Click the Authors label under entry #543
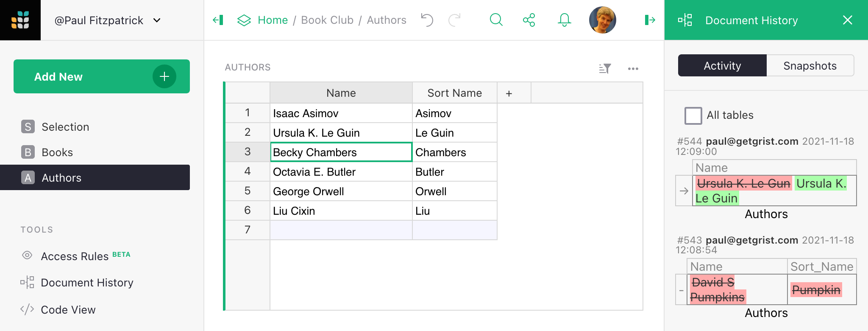 [766, 313]
